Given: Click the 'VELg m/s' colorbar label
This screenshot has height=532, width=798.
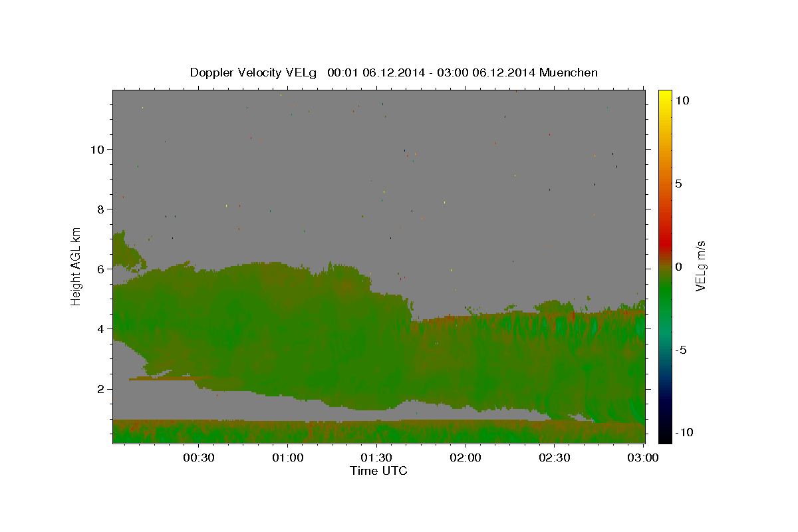Looking at the screenshot, I should [x=700, y=266].
